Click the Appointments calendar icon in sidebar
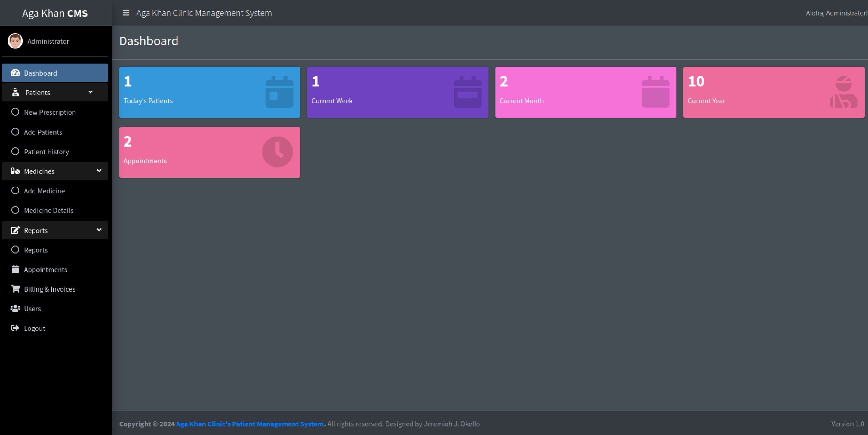This screenshot has width=868, height=435. (15, 269)
